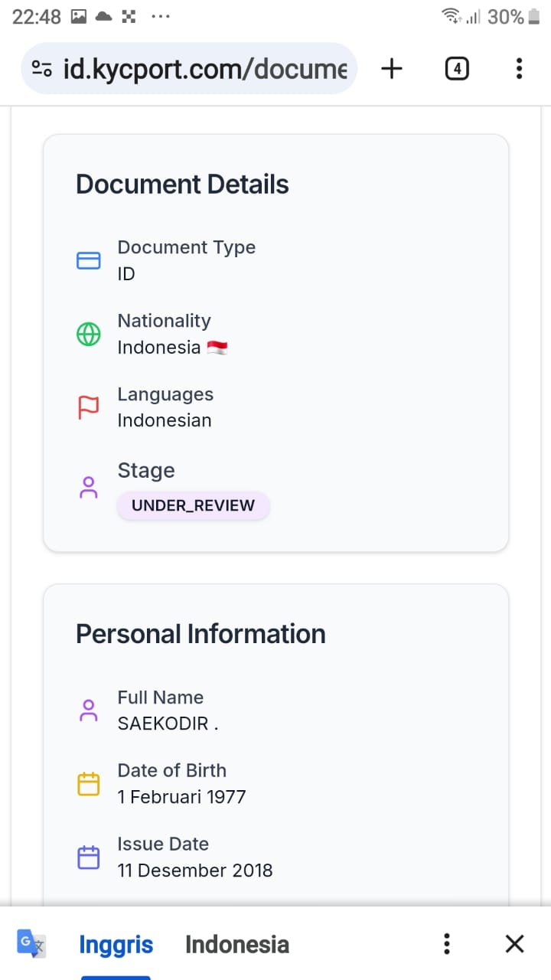Click the UNDER_REVIEW stage badge
The height and width of the screenshot is (980, 551).
coord(193,505)
